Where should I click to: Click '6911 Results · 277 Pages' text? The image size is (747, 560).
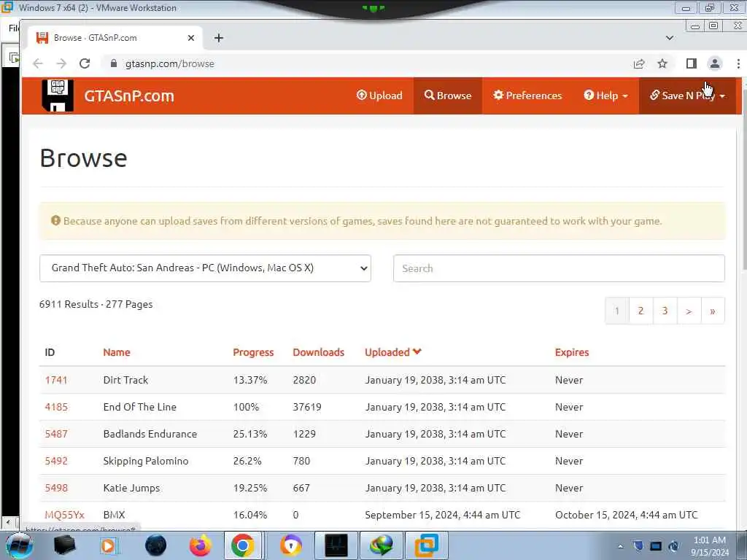click(96, 304)
